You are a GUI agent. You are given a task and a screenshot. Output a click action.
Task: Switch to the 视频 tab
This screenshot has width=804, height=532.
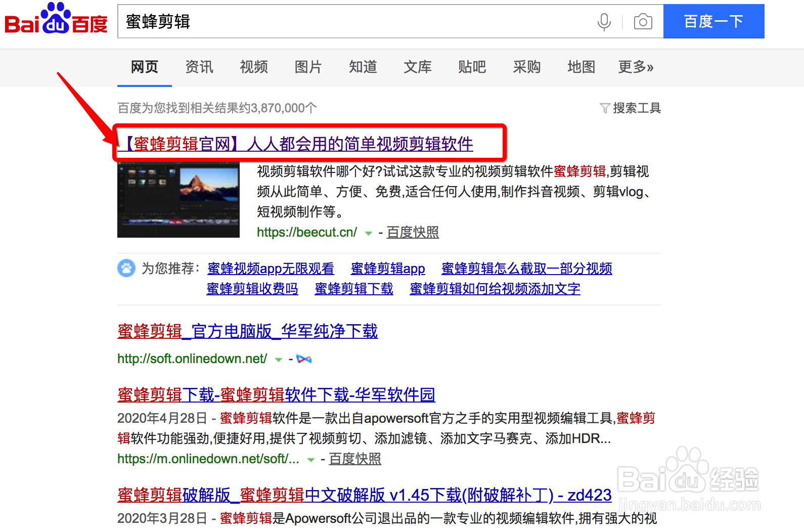(x=254, y=67)
